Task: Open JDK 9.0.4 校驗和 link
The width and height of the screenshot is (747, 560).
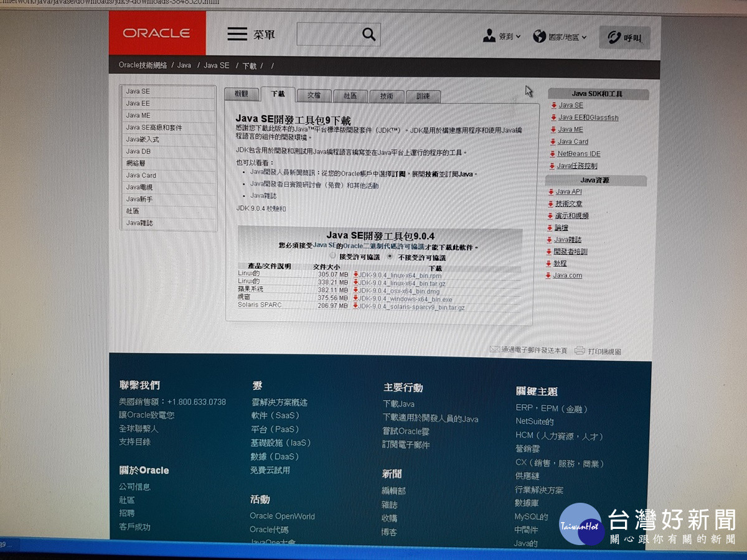Action: [x=261, y=208]
